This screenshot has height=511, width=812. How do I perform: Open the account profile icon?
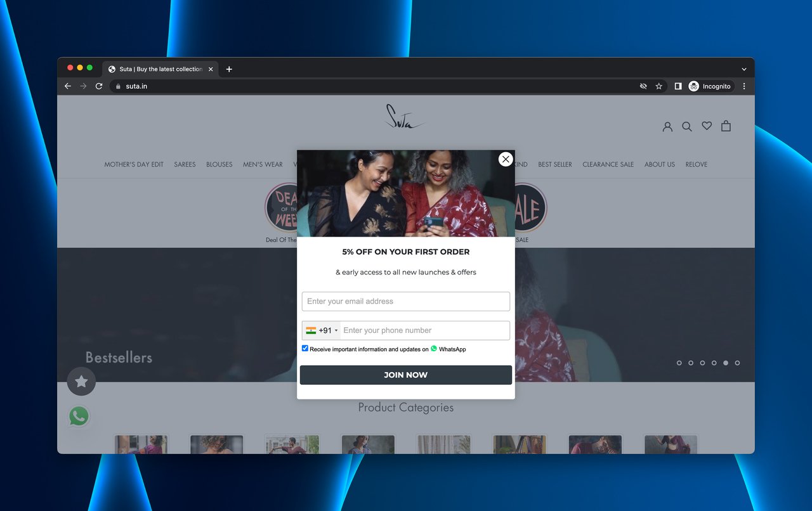click(667, 127)
